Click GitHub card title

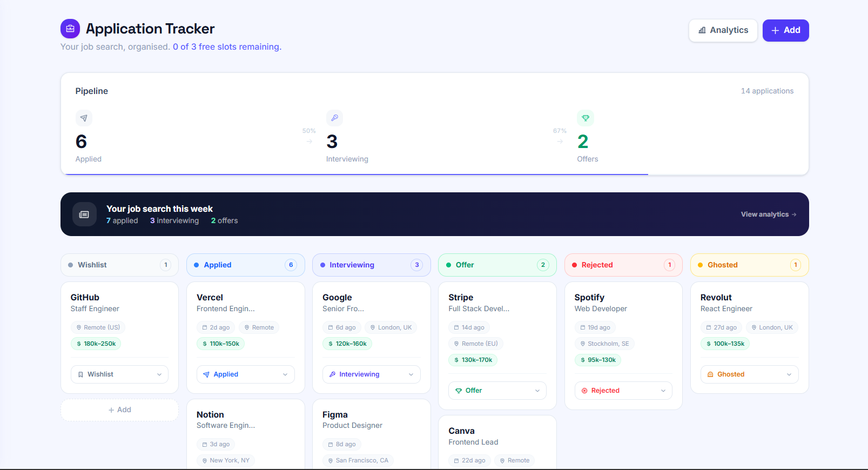tap(85, 298)
